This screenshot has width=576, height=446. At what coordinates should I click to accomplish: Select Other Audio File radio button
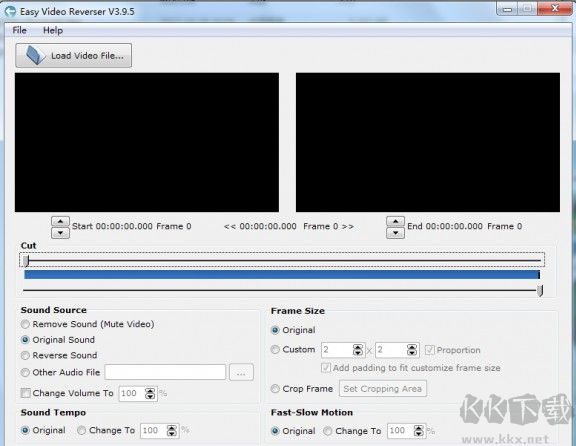(25, 373)
